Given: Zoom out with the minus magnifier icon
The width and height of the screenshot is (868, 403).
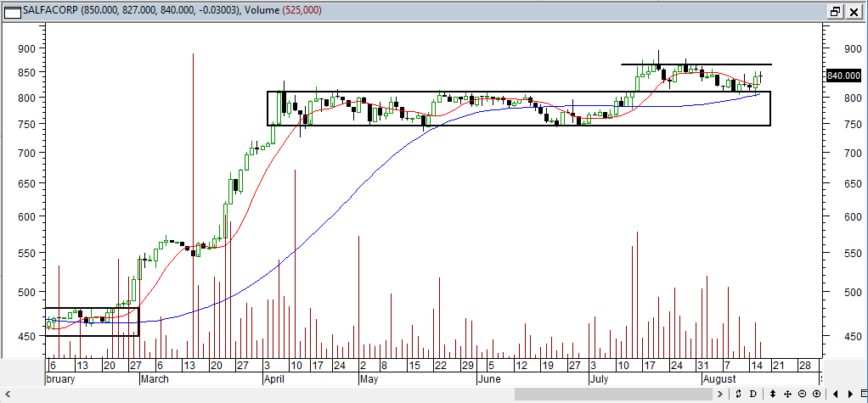Looking at the screenshot, I should coord(803,395).
